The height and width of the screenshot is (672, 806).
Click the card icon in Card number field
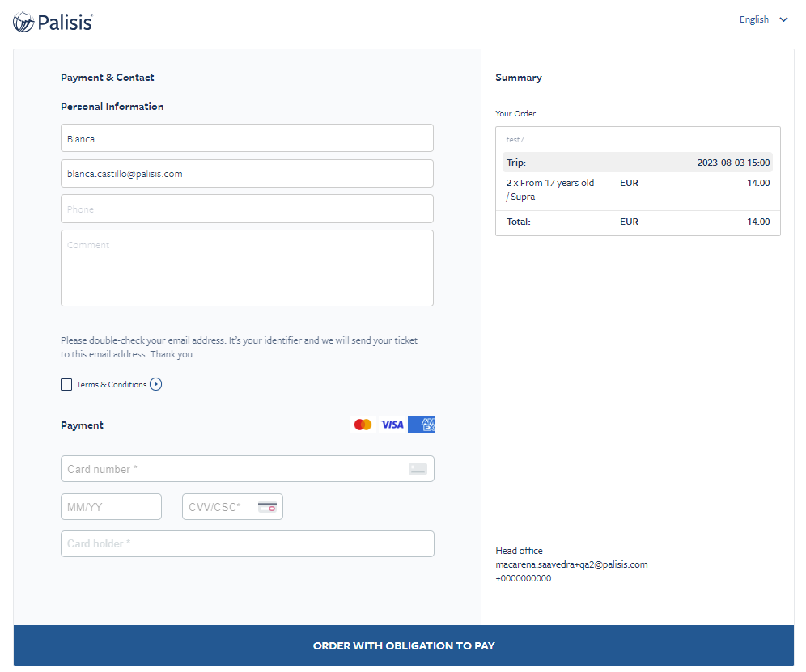coord(418,468)
